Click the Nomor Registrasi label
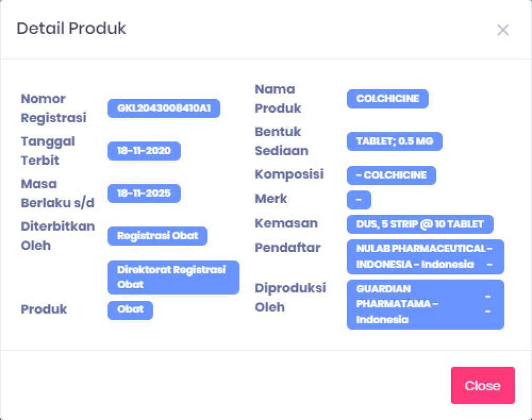This screenshot has width=532, height=420. tap(54, 109)
